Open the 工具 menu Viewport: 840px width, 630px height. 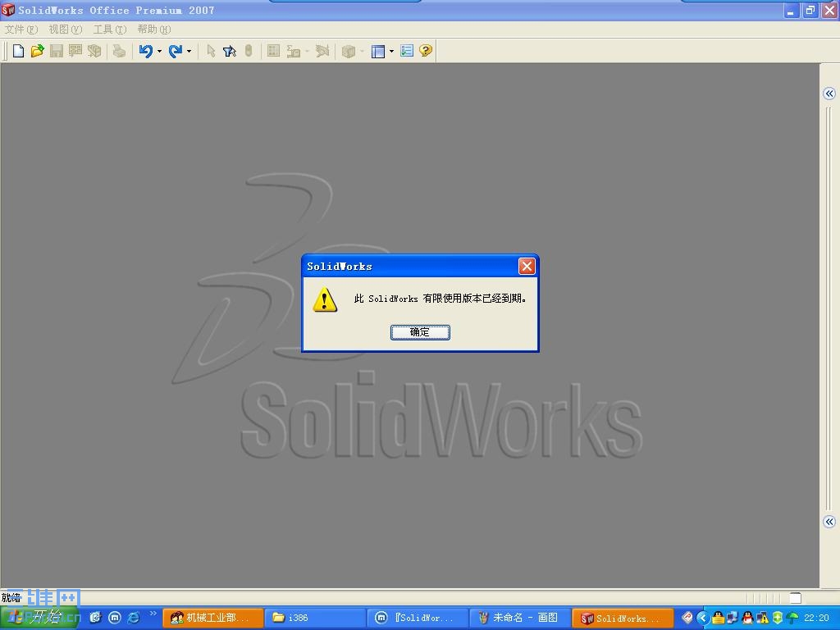(x=110, y=30)
